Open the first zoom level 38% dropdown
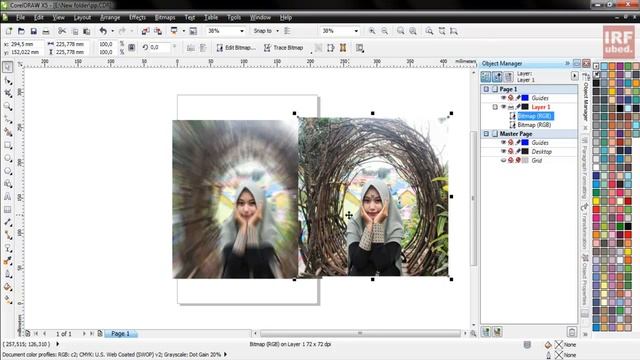 point(242,31)
